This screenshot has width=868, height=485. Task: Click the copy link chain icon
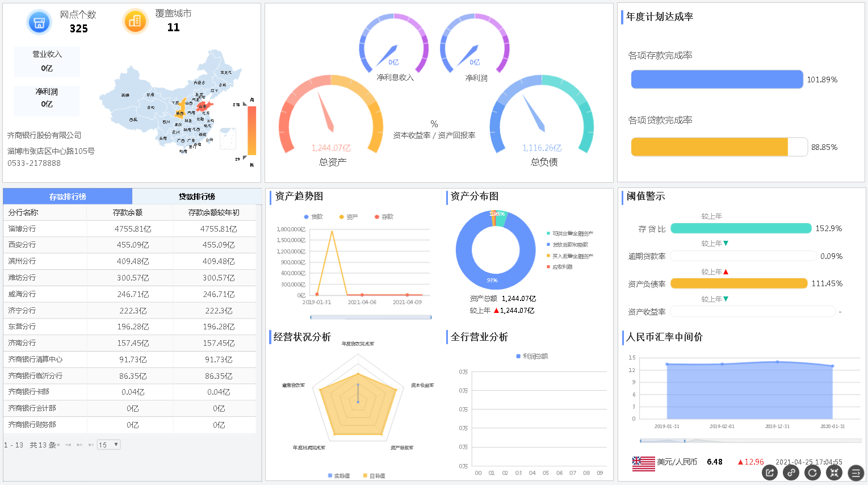tap(791, 473)
